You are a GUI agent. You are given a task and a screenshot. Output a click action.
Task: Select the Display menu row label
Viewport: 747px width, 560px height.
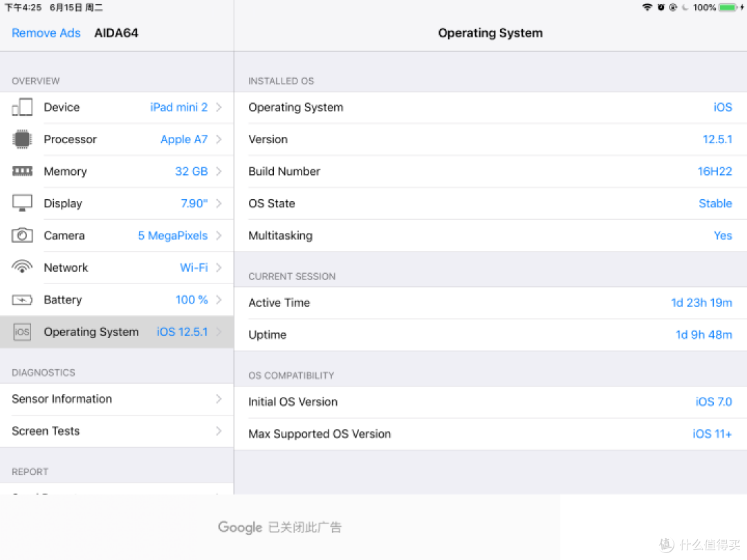(x=63, y=203)
